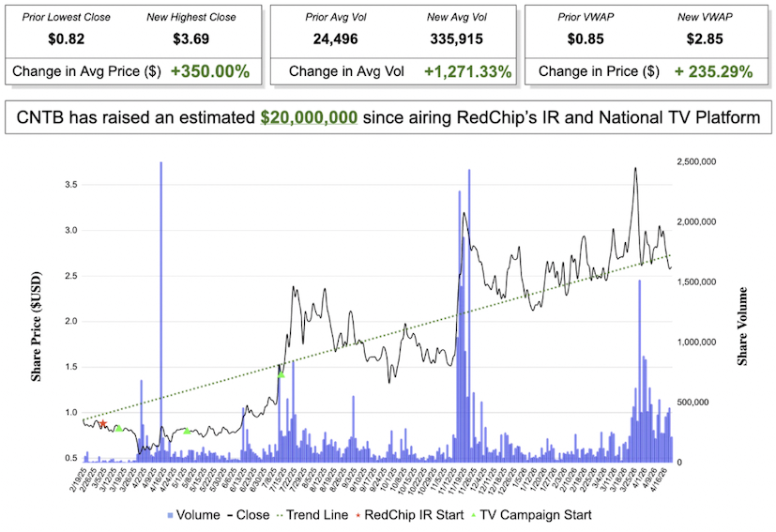
Task: Click the 24,496 Prior Avg Vol value
Action: tap(336, 39)
